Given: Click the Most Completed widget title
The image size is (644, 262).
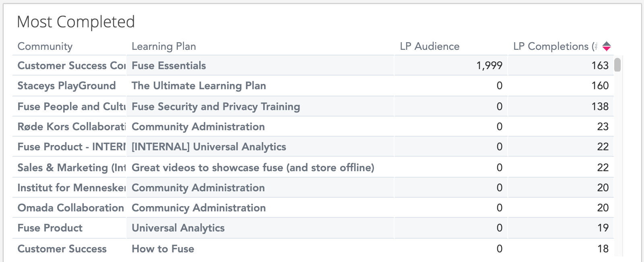Looking at the screenshot, I should coord(76,22).
